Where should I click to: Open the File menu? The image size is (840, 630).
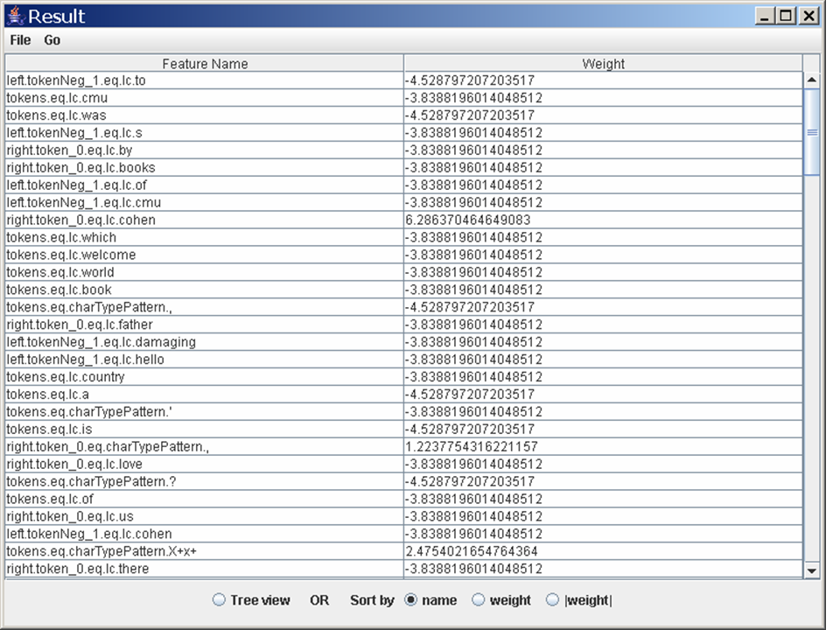pos(20,40)
